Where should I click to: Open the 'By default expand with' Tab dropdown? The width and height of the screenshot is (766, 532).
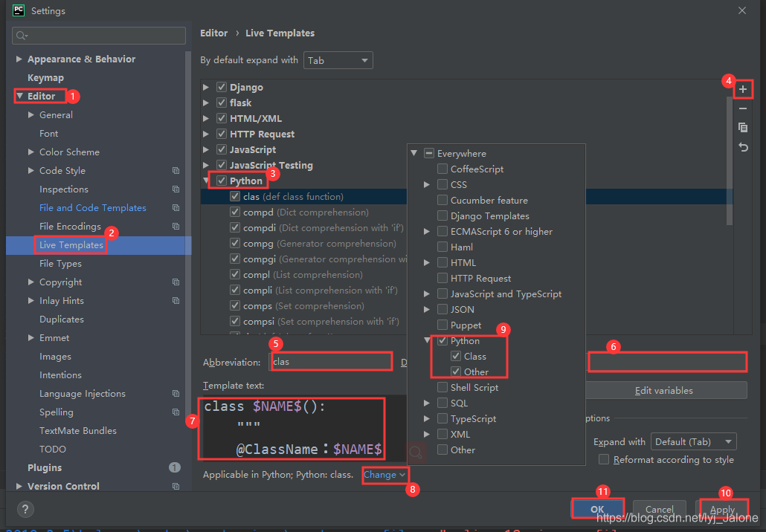(x=338, y=60)
